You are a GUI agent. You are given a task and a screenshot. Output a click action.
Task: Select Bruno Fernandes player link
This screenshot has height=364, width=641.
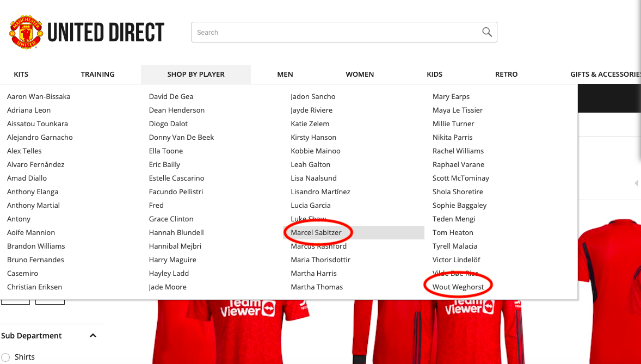coord(35,260)
